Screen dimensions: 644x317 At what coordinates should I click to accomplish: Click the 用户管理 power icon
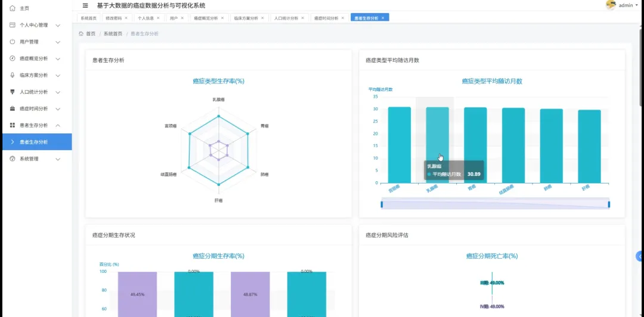click(x=13, y=42)
